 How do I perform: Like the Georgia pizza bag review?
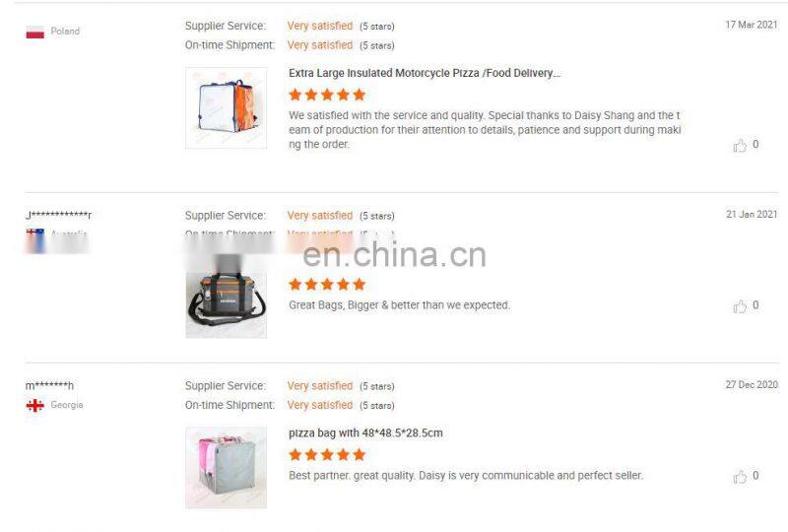[740, 476]
